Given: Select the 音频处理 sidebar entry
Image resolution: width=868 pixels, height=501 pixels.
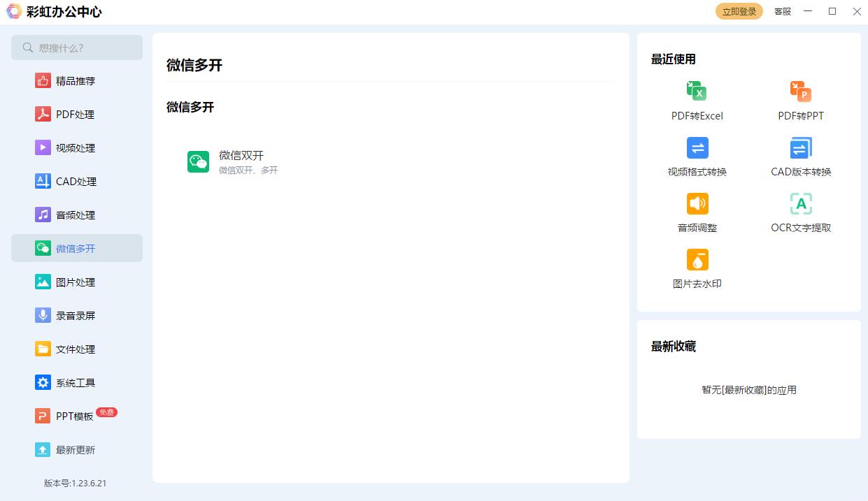Looking at the screenshot, I should [x=76, y=215].
